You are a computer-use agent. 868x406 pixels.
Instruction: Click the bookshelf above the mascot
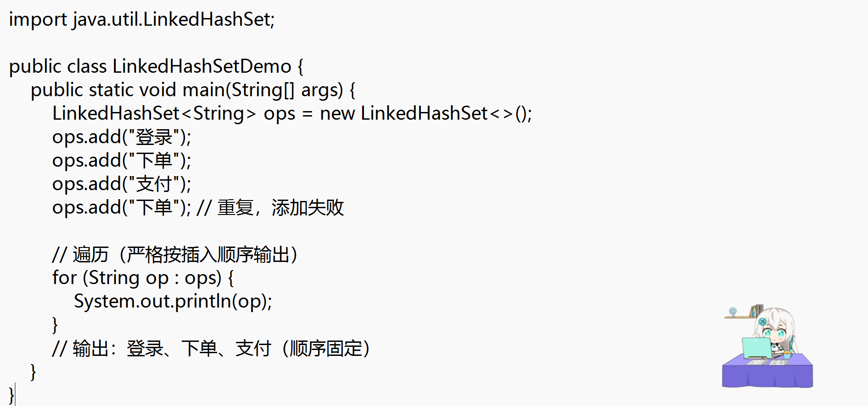click(x=744, y=312)
